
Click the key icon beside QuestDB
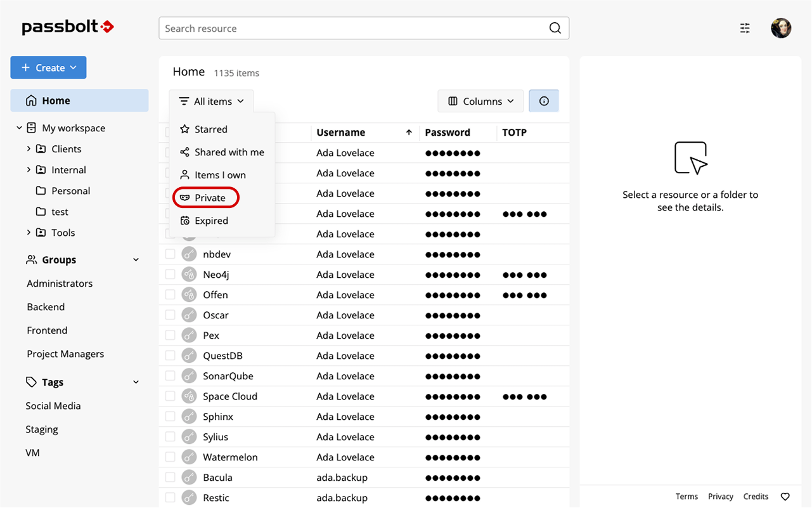pyautogui.click(x=188, y=356)
